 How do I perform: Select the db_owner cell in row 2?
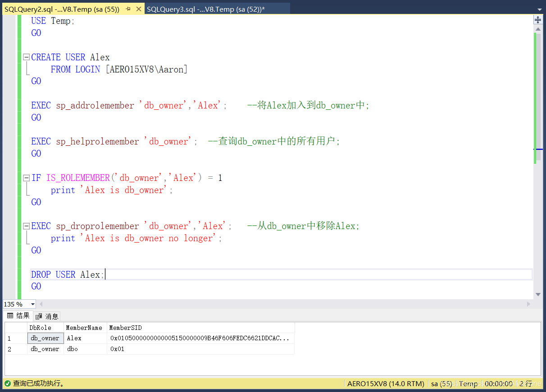[x=45, y=349]
